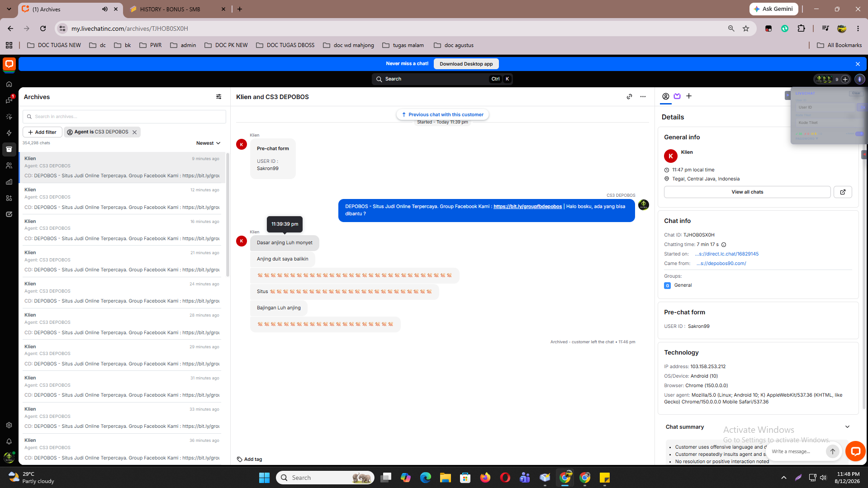
Task: Click the Write a message field
Action: click(x=797, y=451)
